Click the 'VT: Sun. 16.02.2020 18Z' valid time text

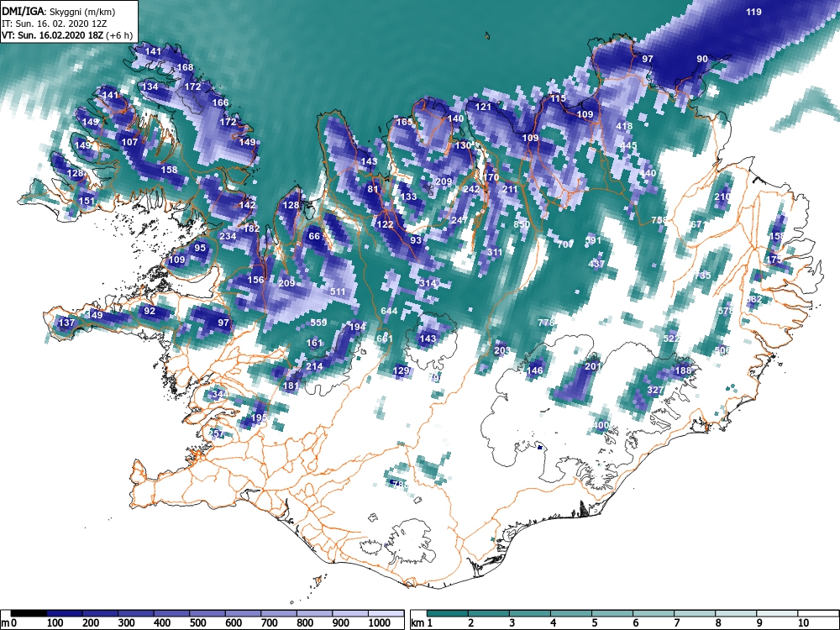[54, 35]
